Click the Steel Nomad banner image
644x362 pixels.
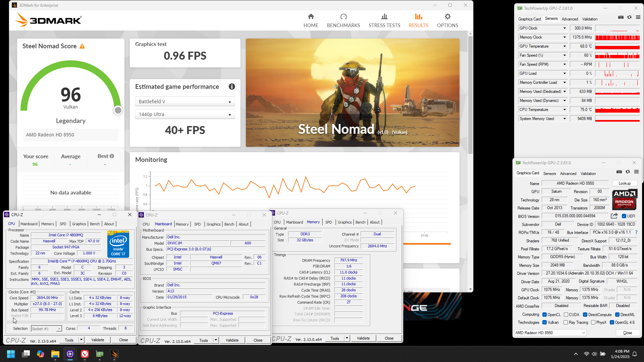click(x=353, y=93)
